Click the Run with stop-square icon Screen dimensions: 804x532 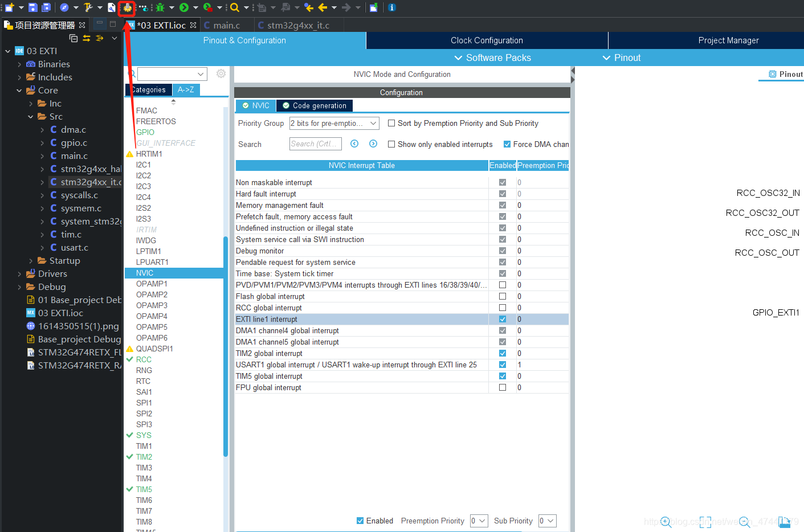[x=208, y=7]
